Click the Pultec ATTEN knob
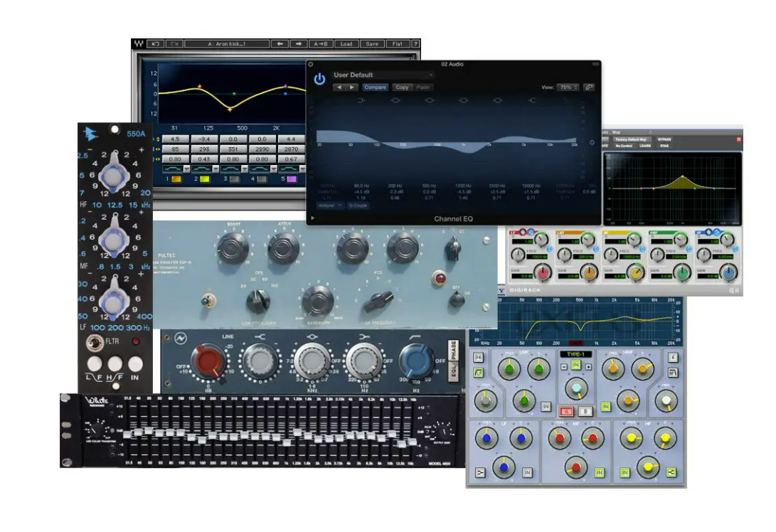The height and width of the screenshot is (532, 776). 284,247
